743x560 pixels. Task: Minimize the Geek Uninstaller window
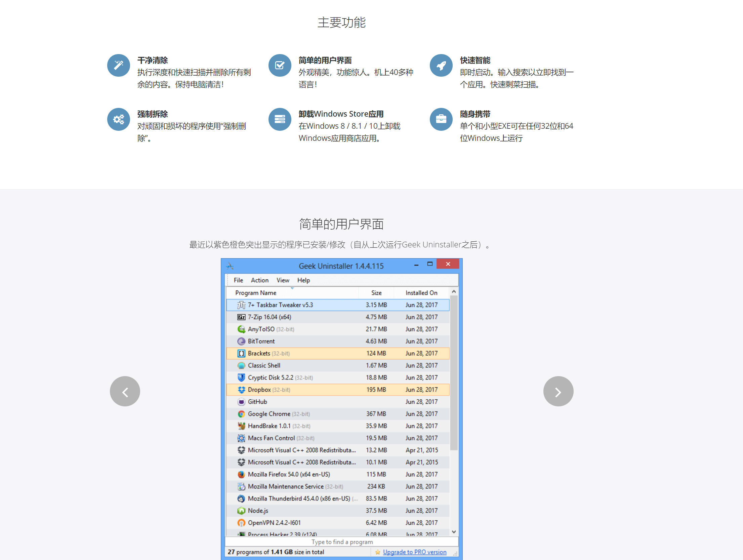[x=416, y=265]
